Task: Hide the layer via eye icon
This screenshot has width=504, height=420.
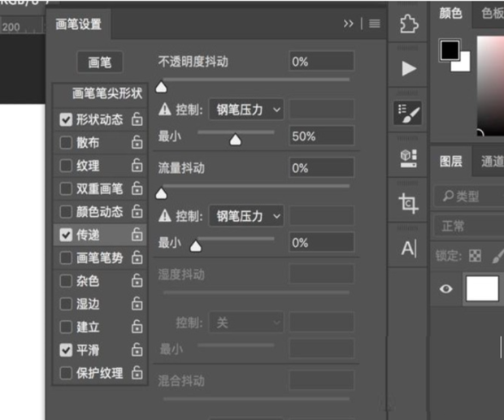Action: (x=445, y=288)
